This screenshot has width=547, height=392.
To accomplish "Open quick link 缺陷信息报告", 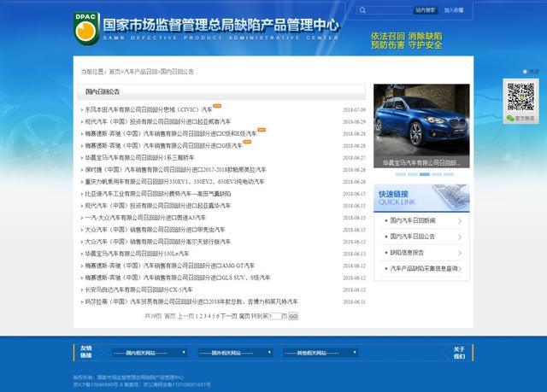I will tap(407, 253).
